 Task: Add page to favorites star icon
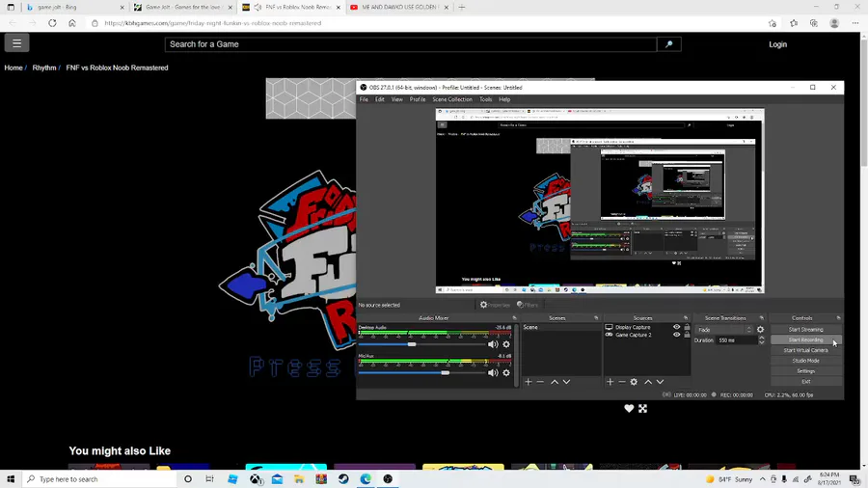tap(773, 23)
